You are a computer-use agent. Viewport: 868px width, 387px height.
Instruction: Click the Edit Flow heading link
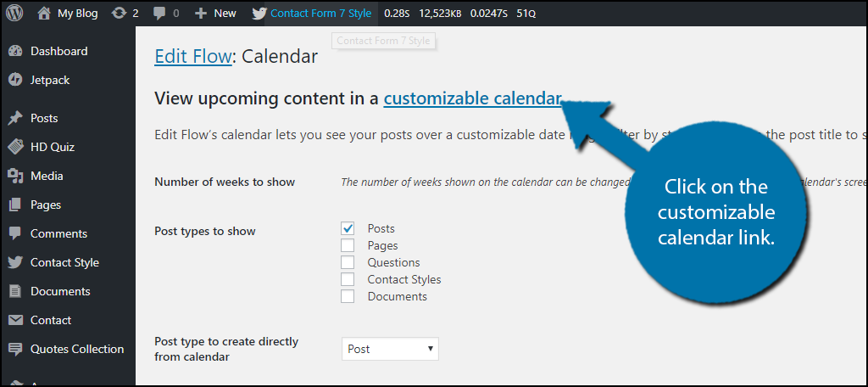[192, 56]
